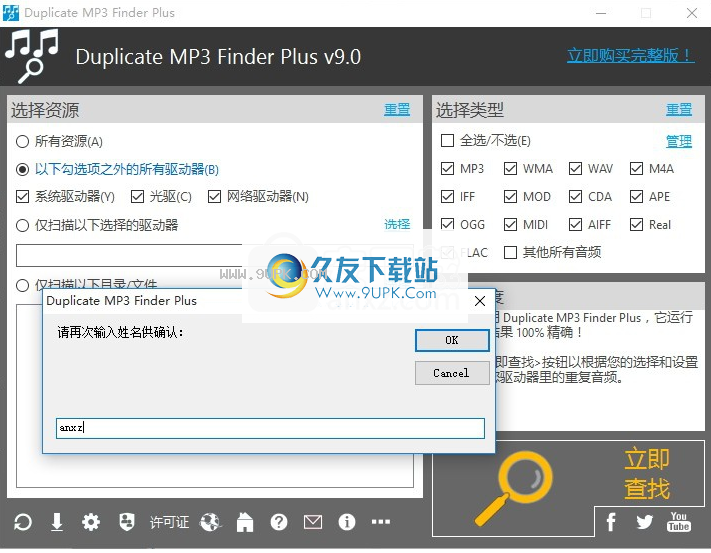Select 所有资源(A) radio button
Viewport: 711px width, 553px height.
23,141
